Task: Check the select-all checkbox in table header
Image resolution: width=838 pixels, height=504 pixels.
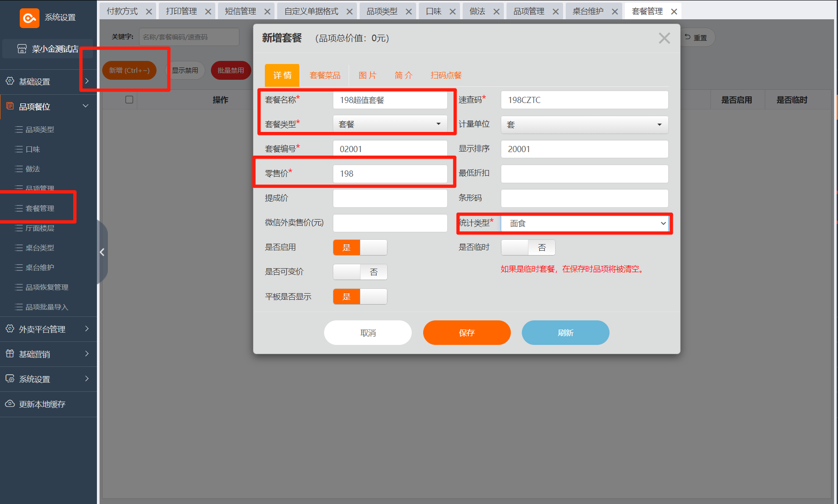Action: coord(129,99)
